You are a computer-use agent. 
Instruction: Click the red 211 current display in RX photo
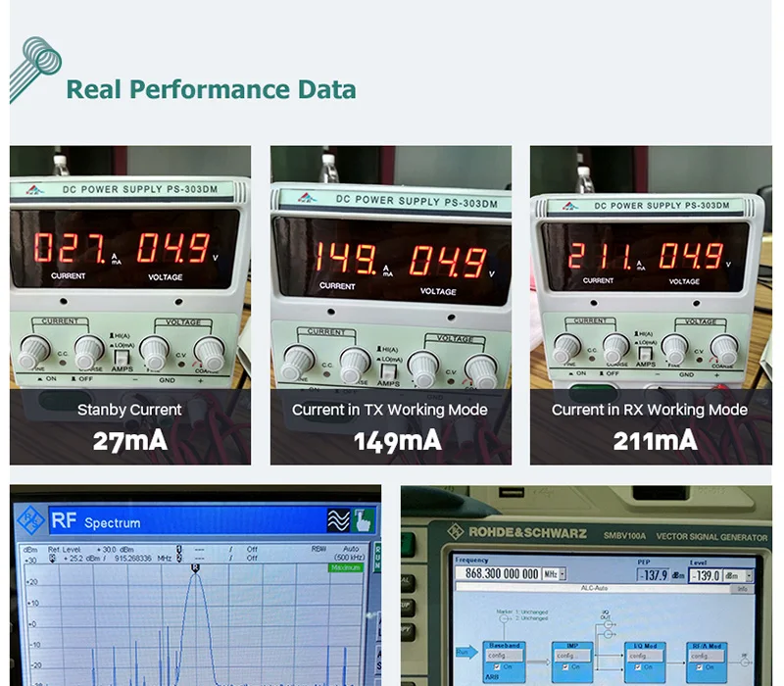click(x=600, y=255)
